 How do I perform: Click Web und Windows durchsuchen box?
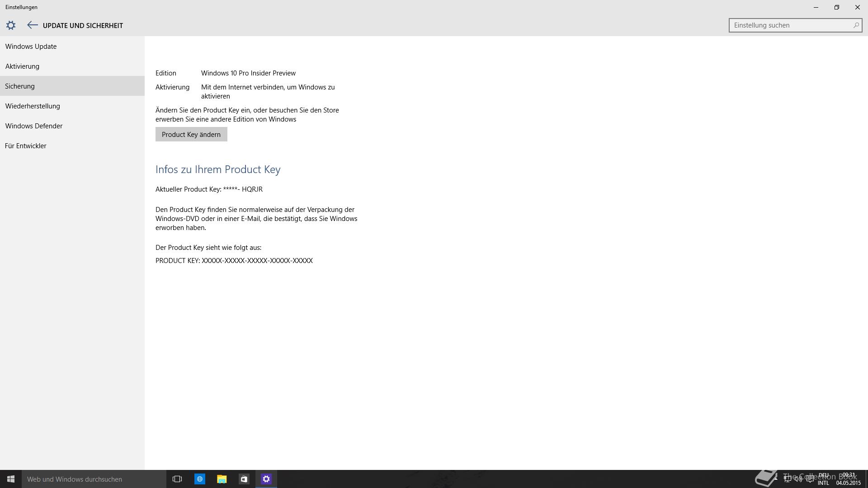point(94,479)
